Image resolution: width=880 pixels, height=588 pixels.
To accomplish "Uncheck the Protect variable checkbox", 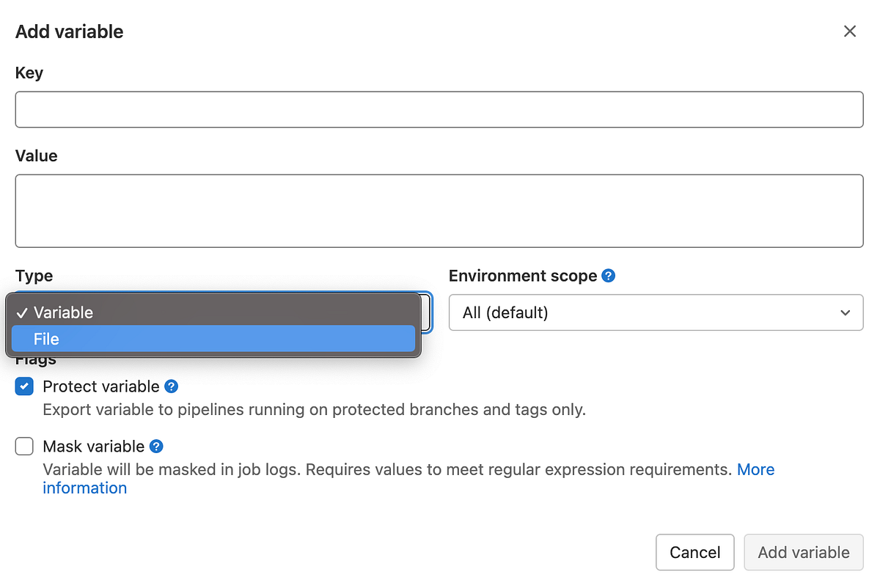I will [23, 386].
